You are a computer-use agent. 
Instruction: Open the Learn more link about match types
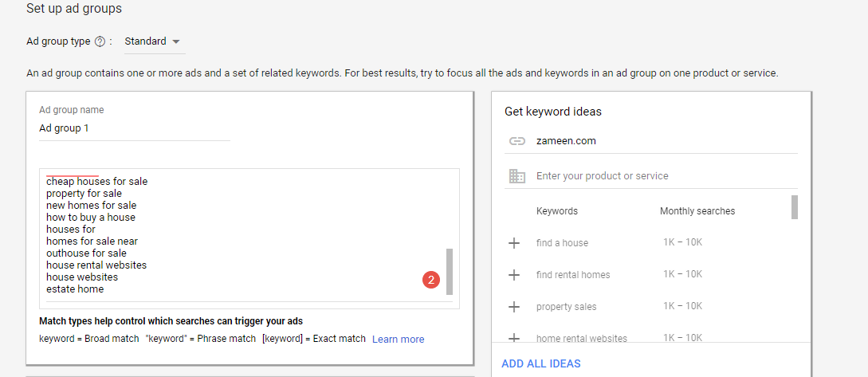398,340
